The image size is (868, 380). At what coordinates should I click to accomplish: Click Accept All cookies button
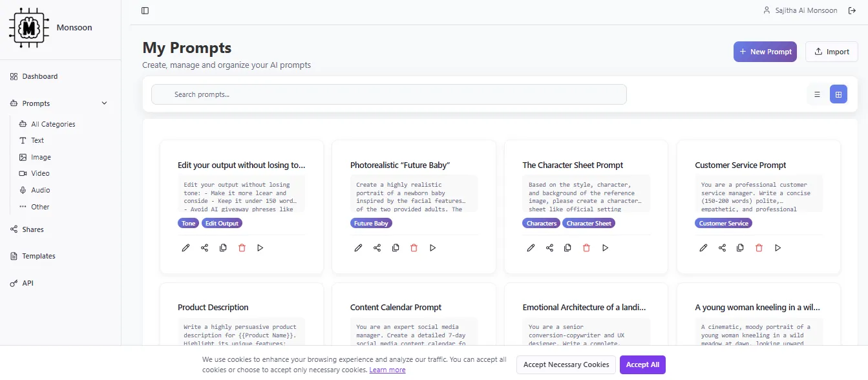click(x=642, y=364)
